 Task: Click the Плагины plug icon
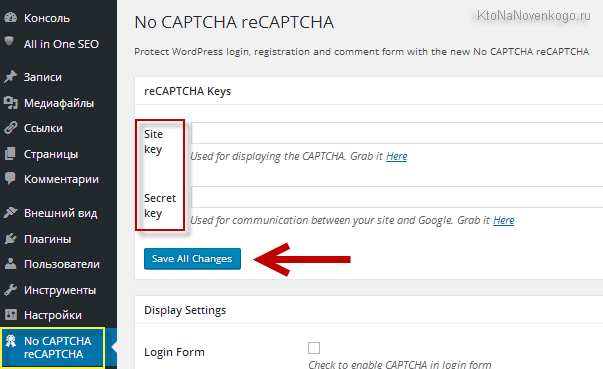coord(10,239)
